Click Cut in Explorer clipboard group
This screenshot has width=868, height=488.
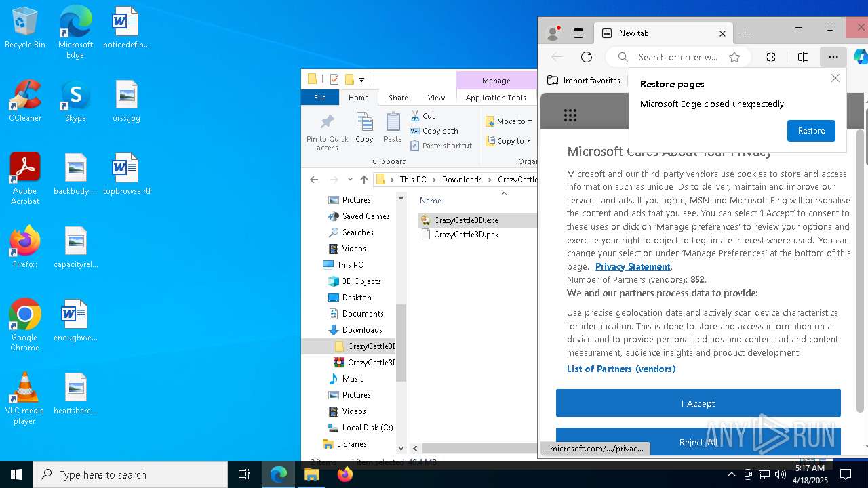[x=422, y=116]
